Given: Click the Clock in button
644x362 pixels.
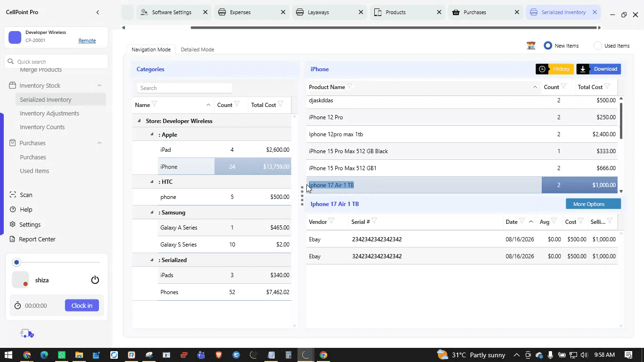Looking at the screenshot, I should [x=82, y=305].
